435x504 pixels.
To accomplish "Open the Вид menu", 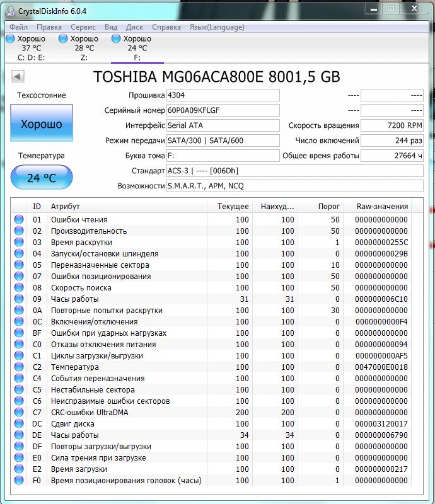I will [111, 27].
